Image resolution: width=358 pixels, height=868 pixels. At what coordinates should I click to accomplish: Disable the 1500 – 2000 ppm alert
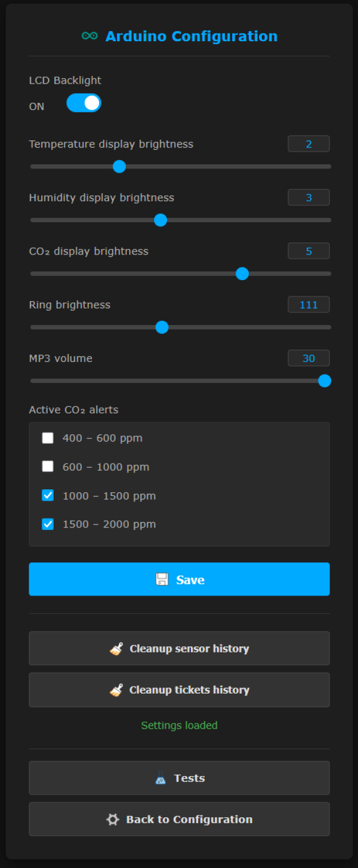pyautogui.click(x=48, y=525)
